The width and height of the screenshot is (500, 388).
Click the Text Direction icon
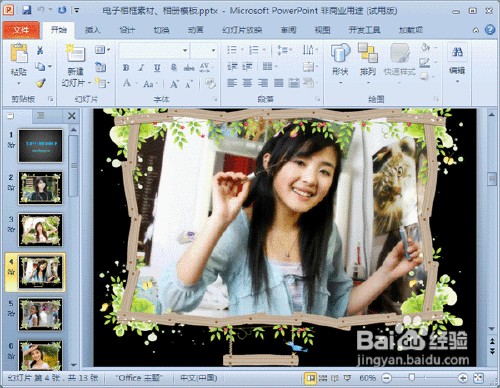pyautogui.click(x=308, y=50)
